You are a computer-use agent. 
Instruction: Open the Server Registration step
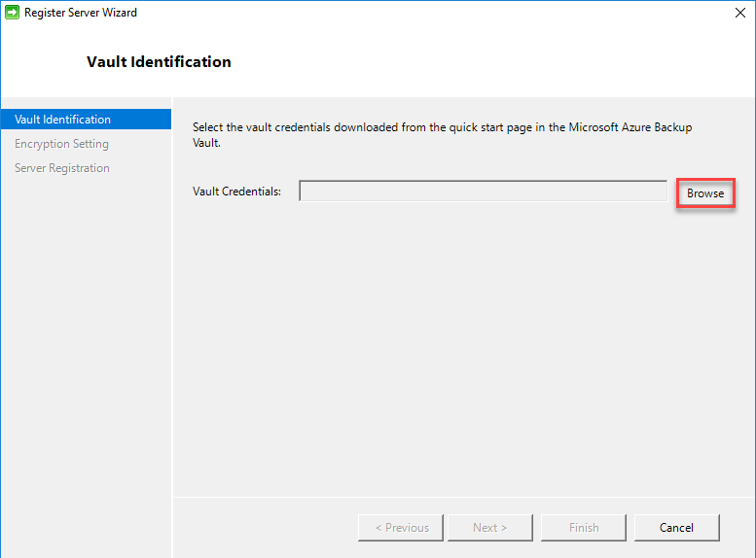pos(62,168)
